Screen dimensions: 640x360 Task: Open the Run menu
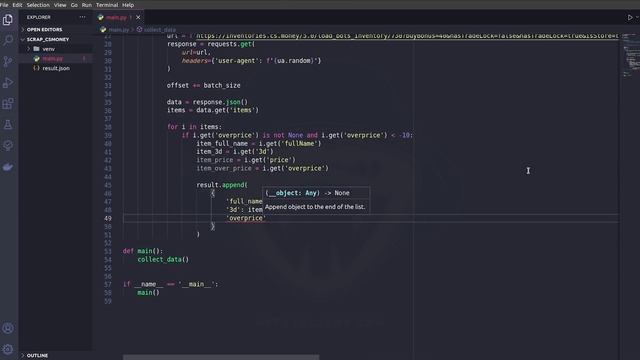coord(87,5)
